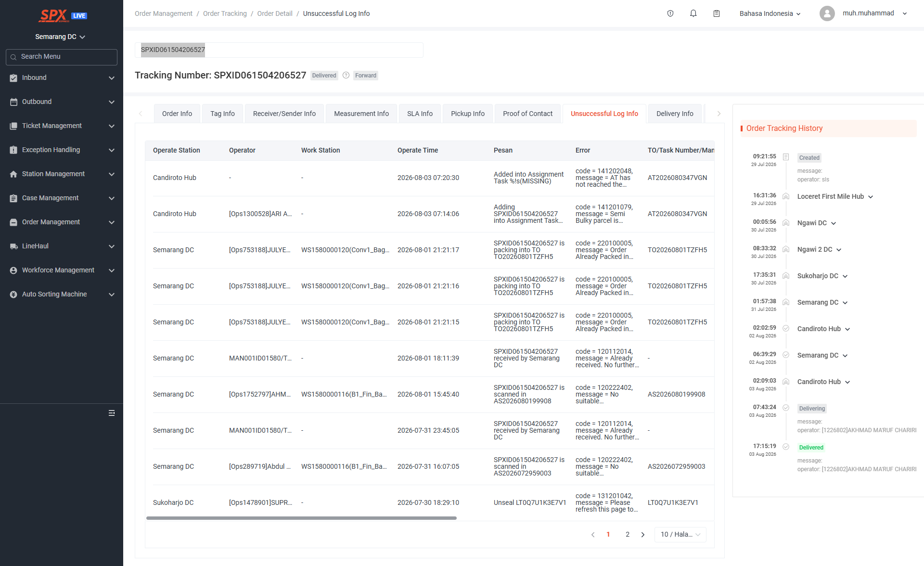
Task: Go to Order Management breadcrumb
Action: click(x=164, y=13)
